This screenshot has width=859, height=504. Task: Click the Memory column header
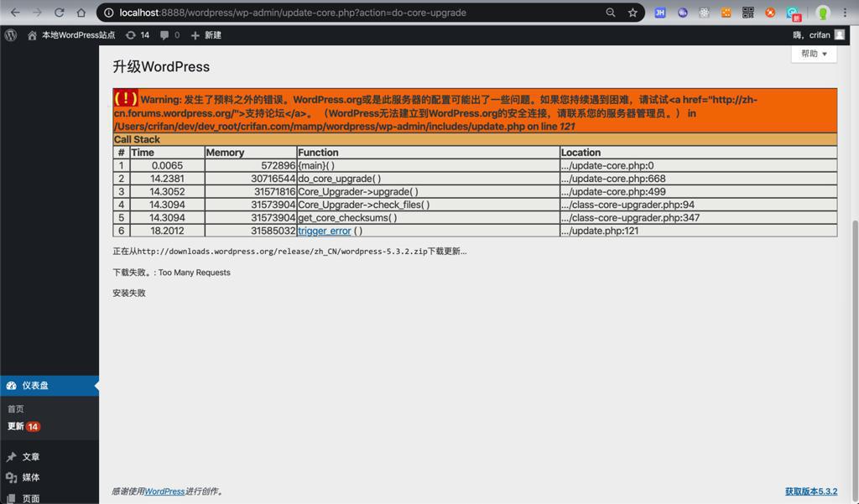(x=250, y=153)
